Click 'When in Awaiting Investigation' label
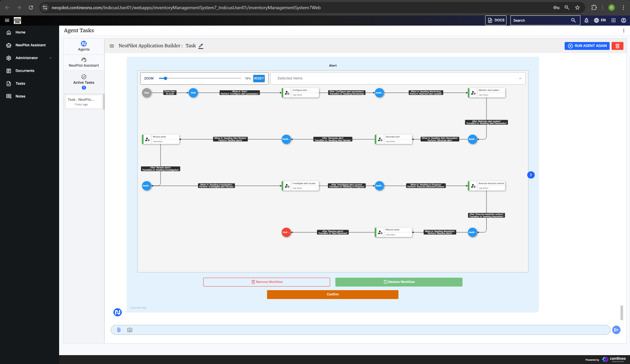The height and width of the screenshot is (364, 630). (216, 186)
